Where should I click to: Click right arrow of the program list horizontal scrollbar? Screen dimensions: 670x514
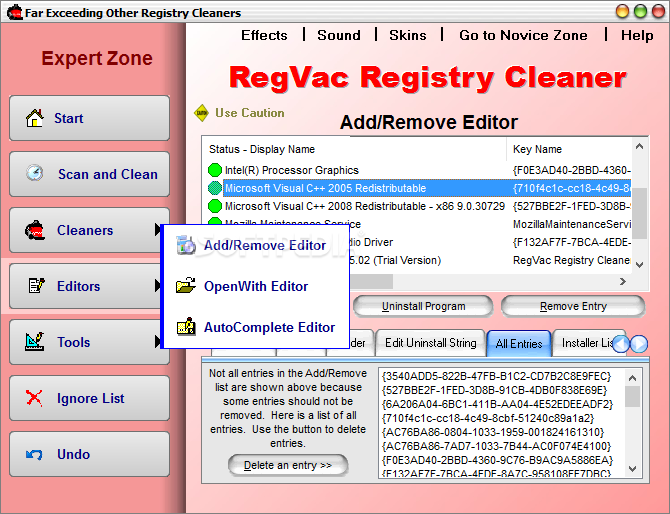(623, 281)
